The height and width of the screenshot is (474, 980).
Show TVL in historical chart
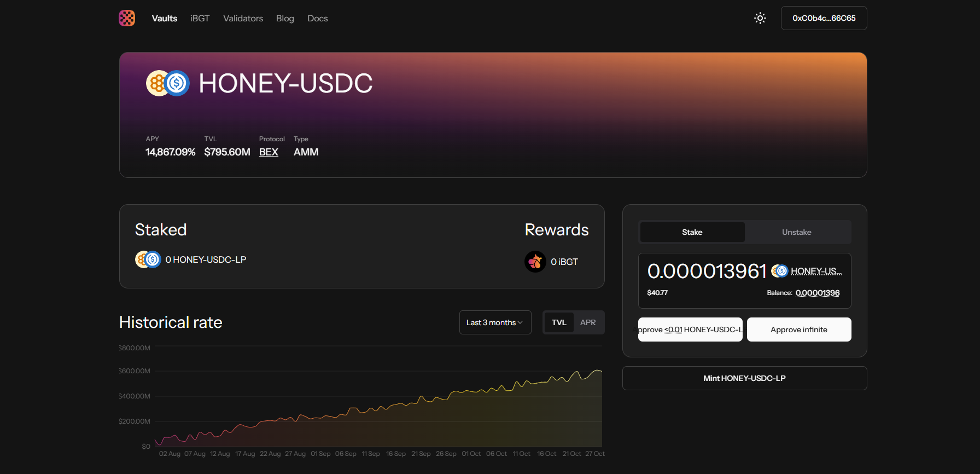[x=558, y=322]
